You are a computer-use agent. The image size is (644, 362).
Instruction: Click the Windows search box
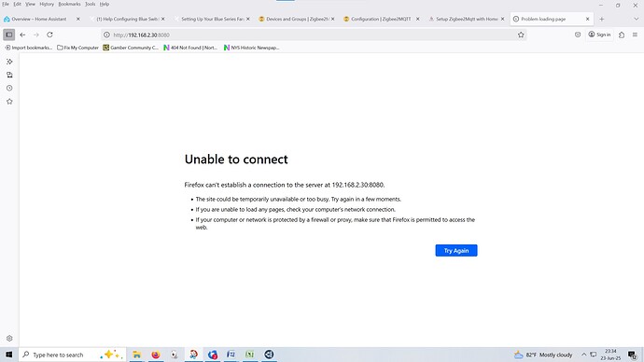point(72,355)
